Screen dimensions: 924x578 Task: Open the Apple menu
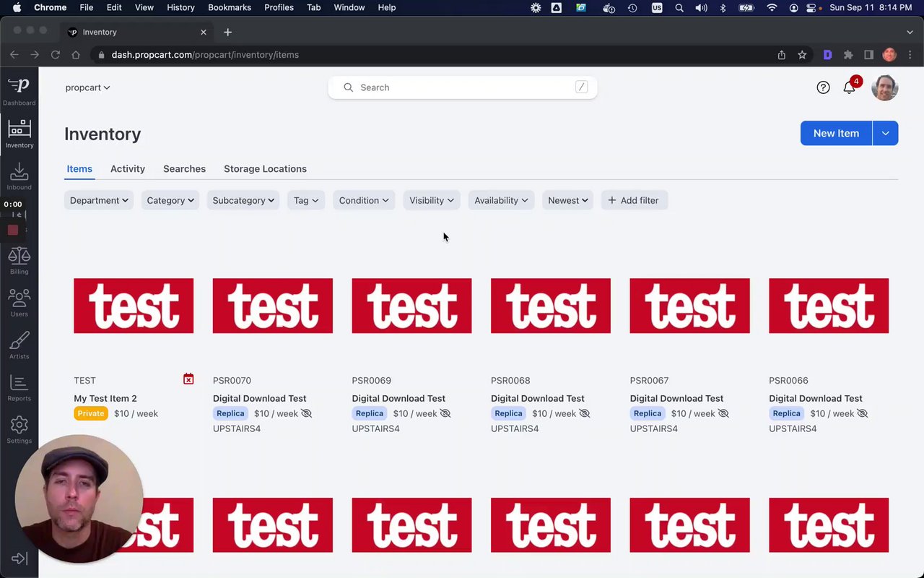click(x=17, y=8)
